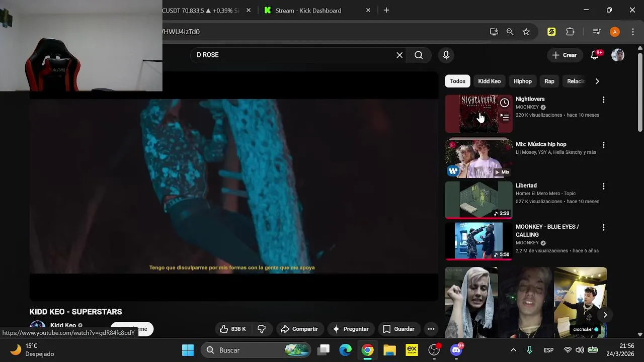The width and height of the screenshot is (644, 362).
Task: Click the Libertad video title
Action: pos(526,186)
